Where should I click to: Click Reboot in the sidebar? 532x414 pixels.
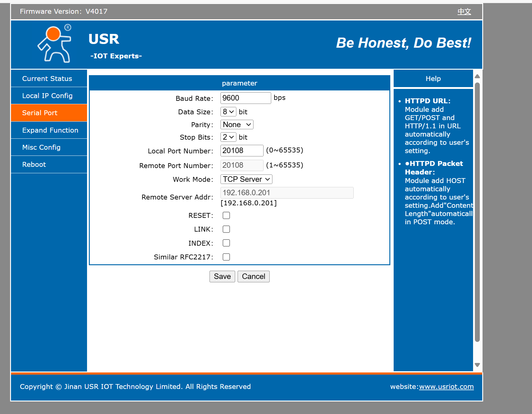tap(34, 164)
